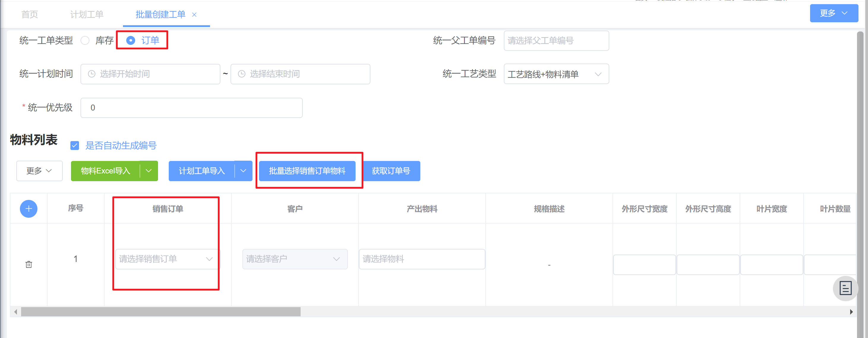868x338 pixels.
Task: Click the 获取订单号 button
Action: coord(391,171)
